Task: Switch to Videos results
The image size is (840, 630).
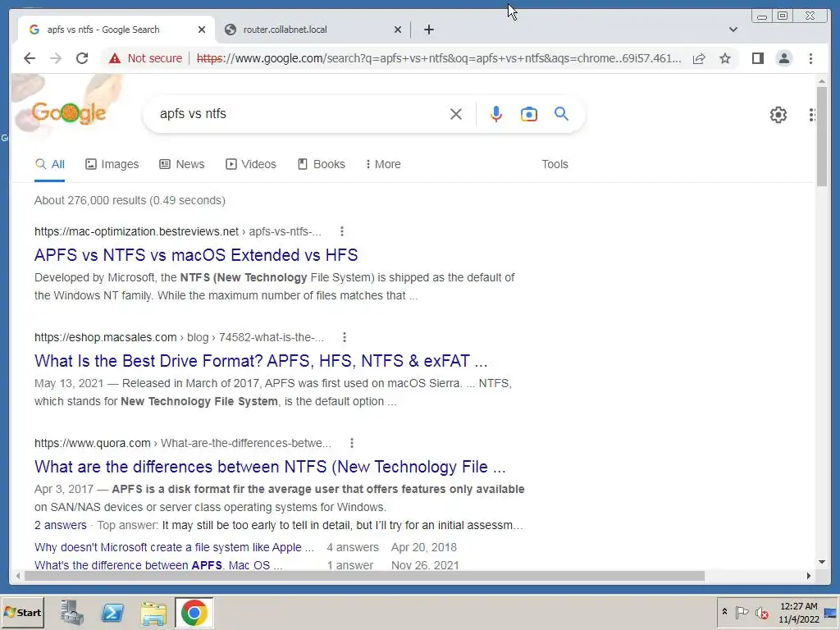Action: (251, 164)
